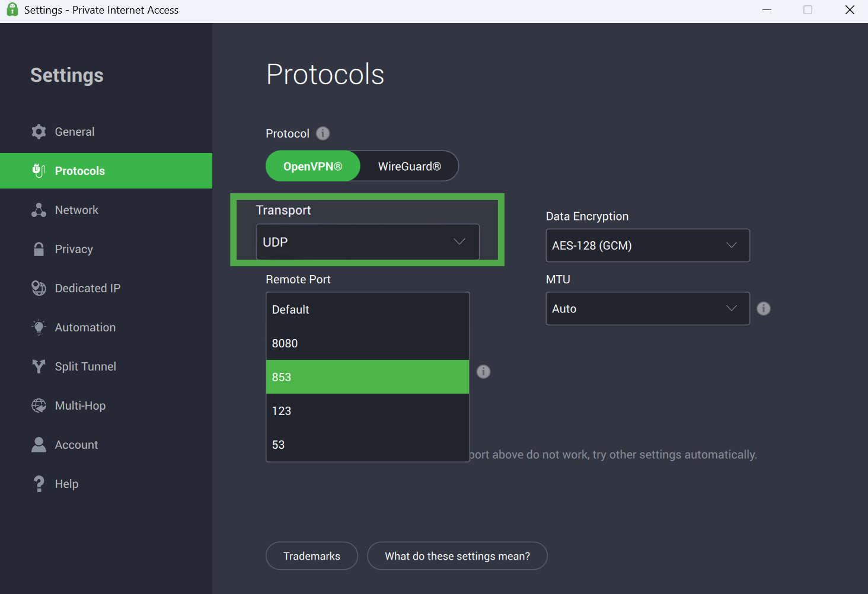Image resolution: width=868 pixels, height=594 pixels.
Task: Select the Protocols sidebar tab
Action: pos(106,171)
